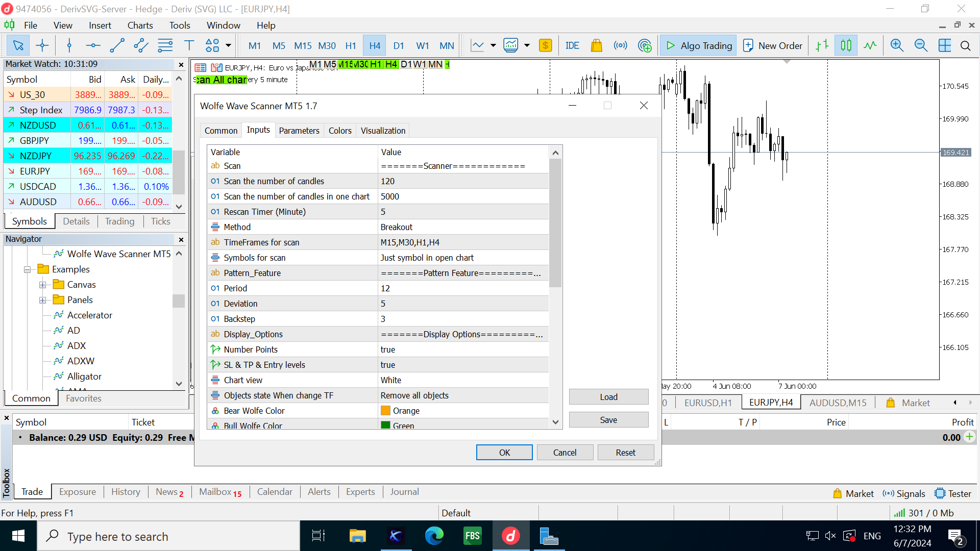Toggle Algo Trading on or off
The width and height of the screenshot is (980, 551).
[698, 46]
